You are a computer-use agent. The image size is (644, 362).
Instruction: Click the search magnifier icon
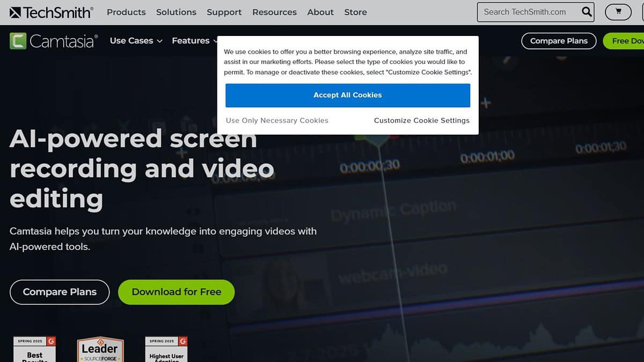[x=587, y=12]
